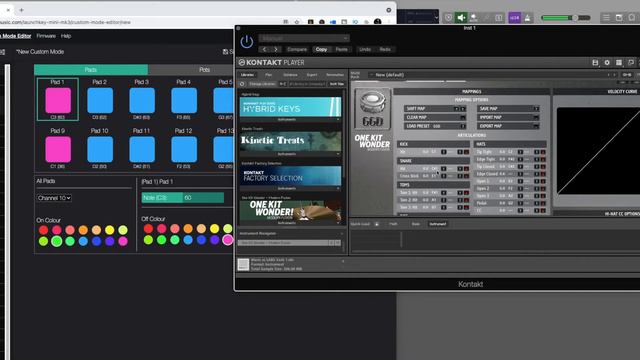Open the Help menu
The width and height of the screenshot is (640, 360).
pos(66,36)
